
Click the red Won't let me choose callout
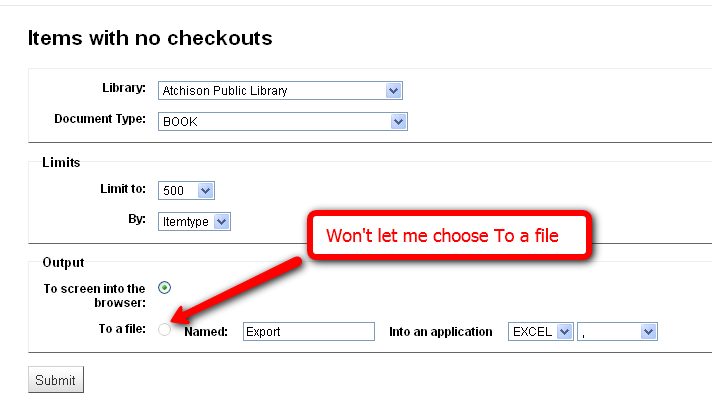click(443, 237)
